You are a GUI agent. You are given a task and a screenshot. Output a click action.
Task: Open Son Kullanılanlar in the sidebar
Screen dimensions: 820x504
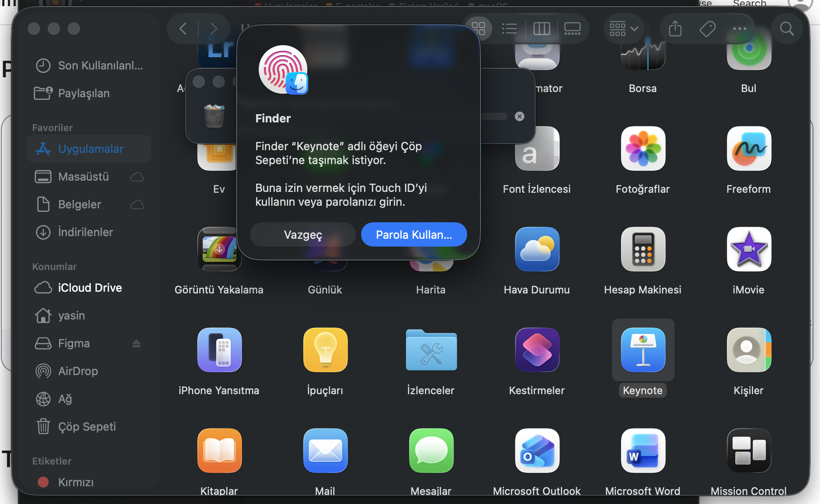click(x=89, y=66)
